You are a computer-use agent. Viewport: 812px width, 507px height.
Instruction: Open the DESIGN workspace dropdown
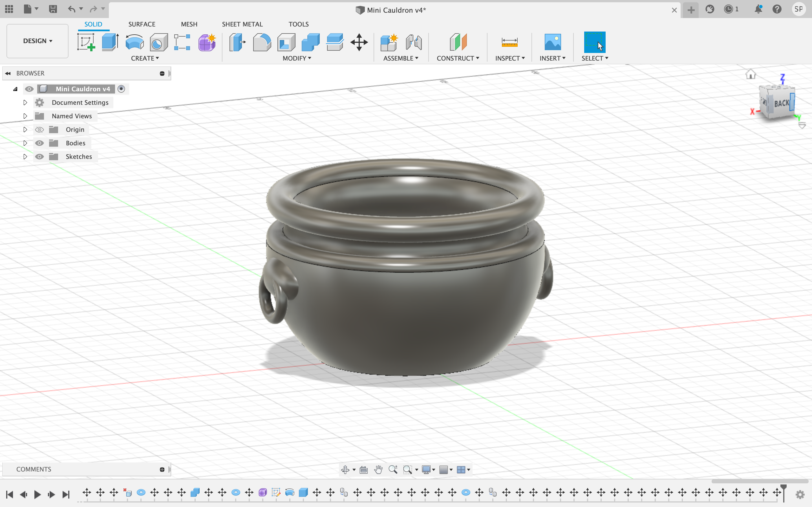[x=37, y=41]
